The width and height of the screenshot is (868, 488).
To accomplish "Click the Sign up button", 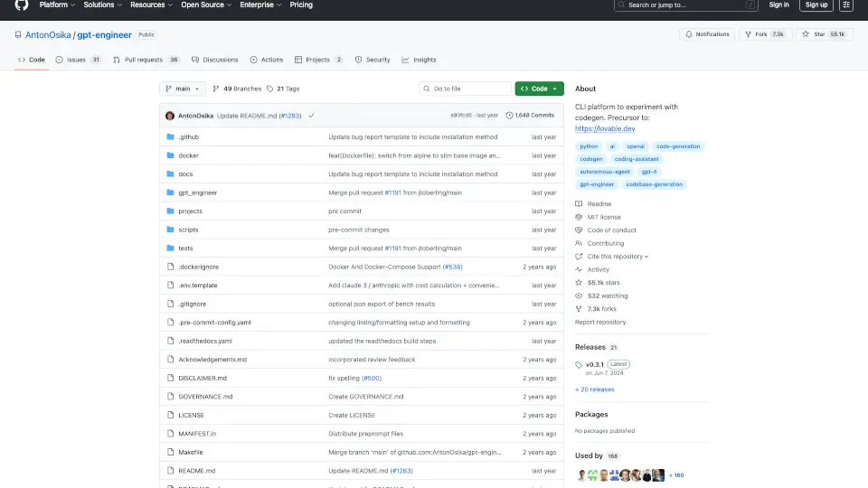I will click(x=816, y=5).
